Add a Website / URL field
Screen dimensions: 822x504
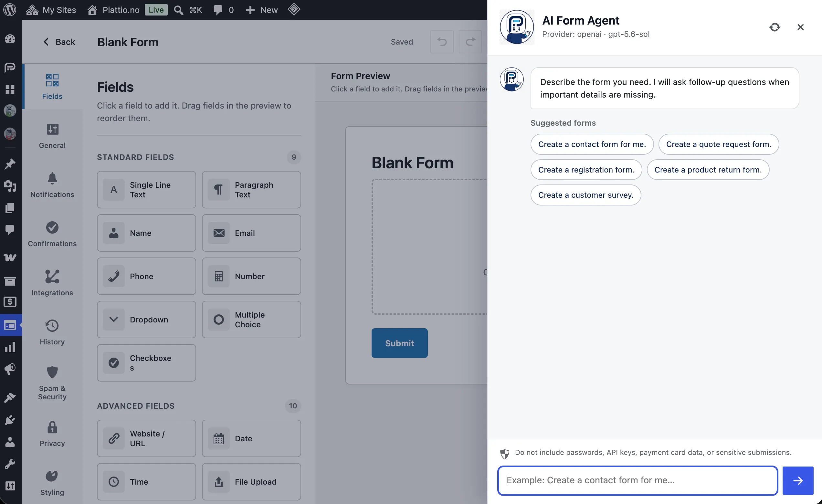click(146, 438)
